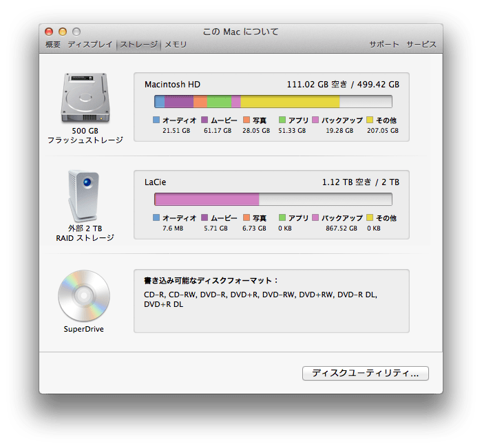The height and width of the screenshot is (448, 482).
Task: Click the CD-R, CD-RW, DVD-R format list
Action: tap(261, 299)
